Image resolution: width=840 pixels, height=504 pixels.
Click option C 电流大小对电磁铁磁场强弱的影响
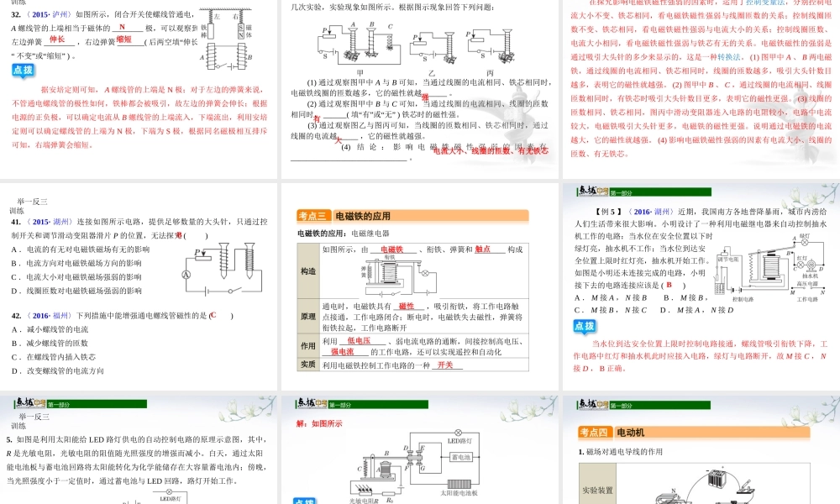(76, 277)
